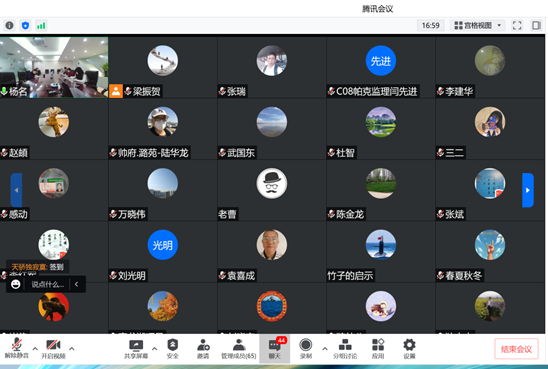Open the 安全 security menu
This screenshot has width=548, height=369.
[173, 348]
